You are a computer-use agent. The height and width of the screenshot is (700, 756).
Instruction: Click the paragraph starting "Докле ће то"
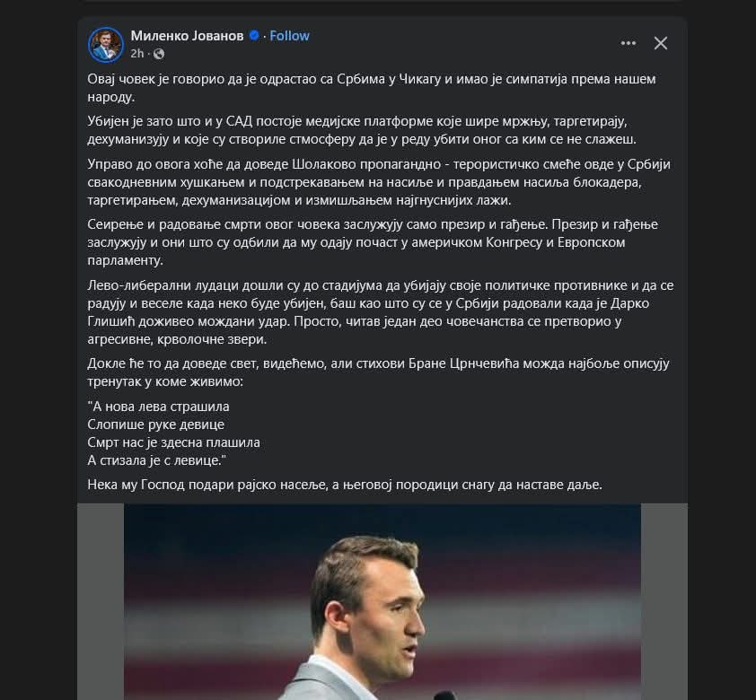[379, 372]
